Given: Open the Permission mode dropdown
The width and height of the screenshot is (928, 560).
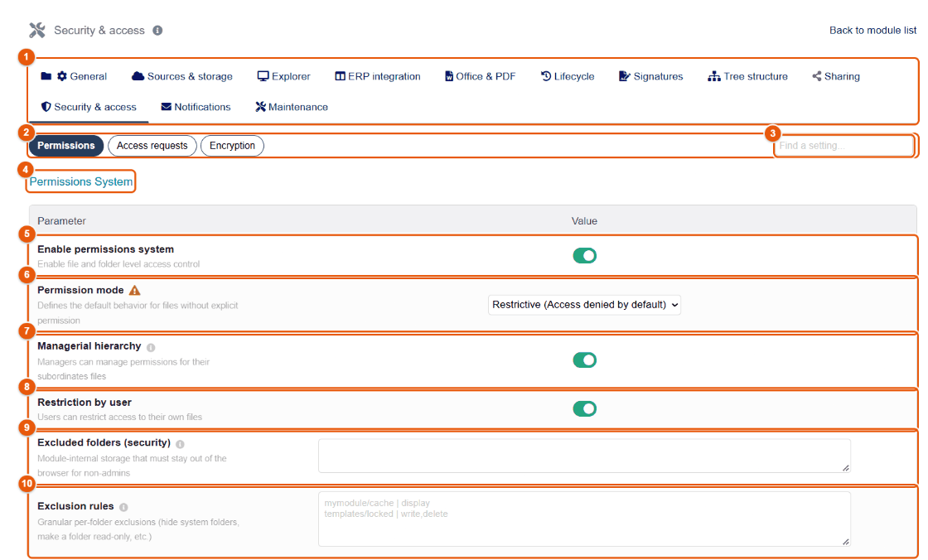Looking at the screenshot, I should [584, 305].
